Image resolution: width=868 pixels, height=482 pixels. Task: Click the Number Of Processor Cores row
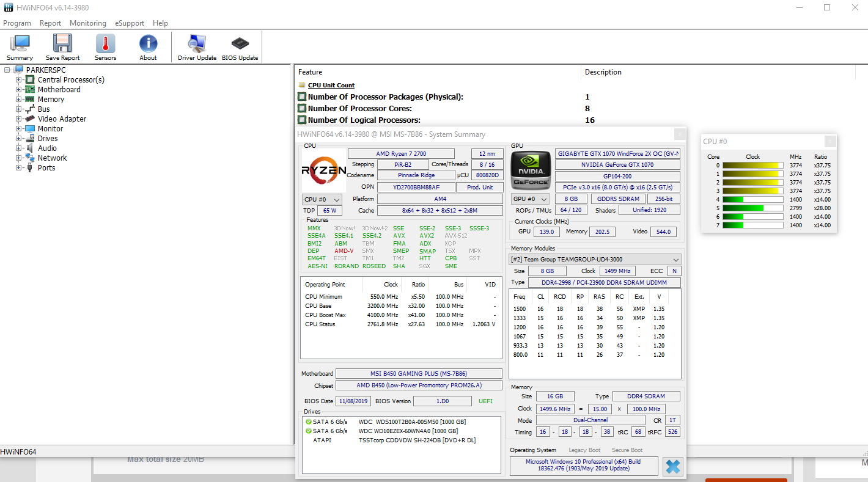pyautogui.click(x=359, y=109)
